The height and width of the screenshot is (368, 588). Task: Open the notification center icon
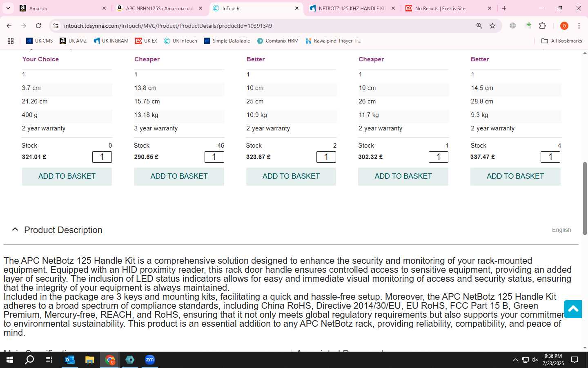[575, 360]
